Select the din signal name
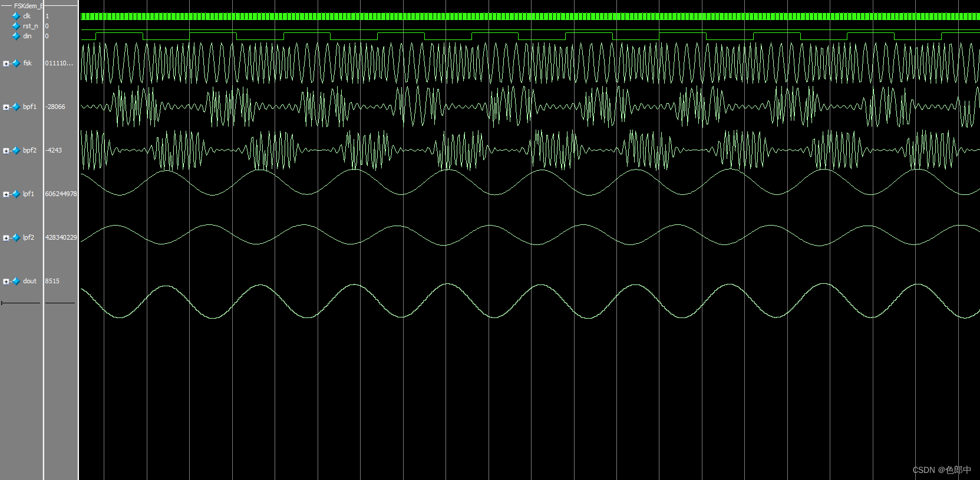The image size is (980, 480). pyautogui.click(x=27, y=36)
